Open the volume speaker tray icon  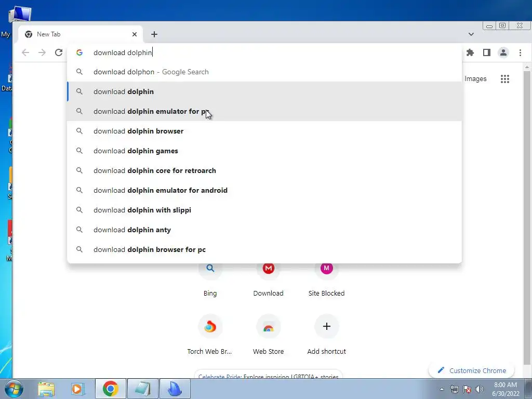480,389
